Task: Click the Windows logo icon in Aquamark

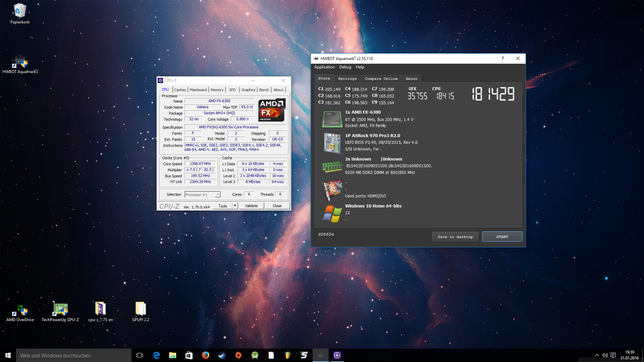Action: [332, 214]
